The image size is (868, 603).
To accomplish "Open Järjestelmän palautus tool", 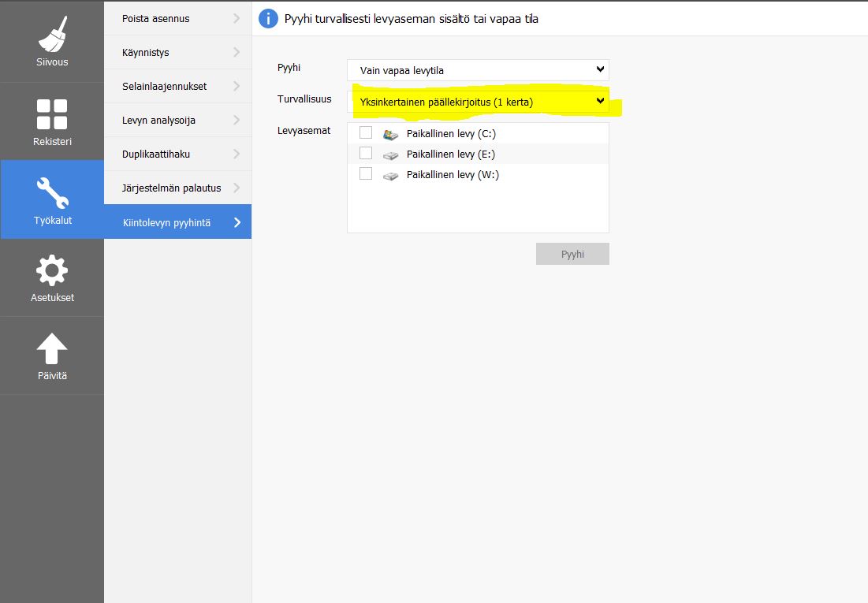I will pyautogui.click(x=177, y=188).
